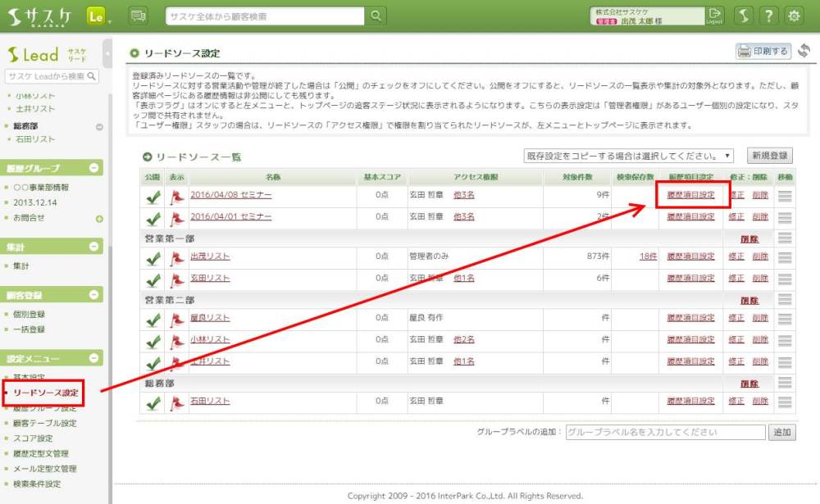Open the help question mark icon
This screenshot has width=820, height=504.
pyautogui.click(x=768, y=16)
